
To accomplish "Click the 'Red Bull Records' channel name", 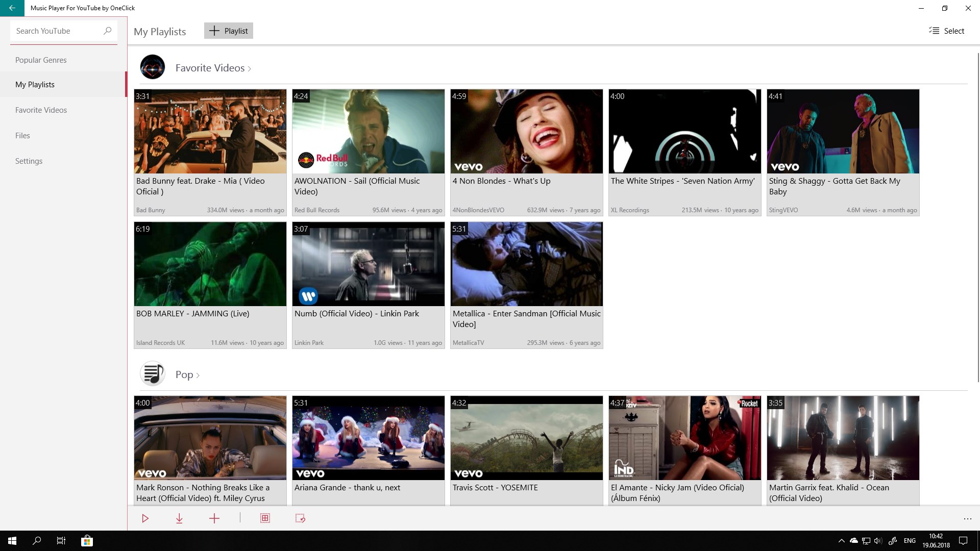I will [317, 210].
